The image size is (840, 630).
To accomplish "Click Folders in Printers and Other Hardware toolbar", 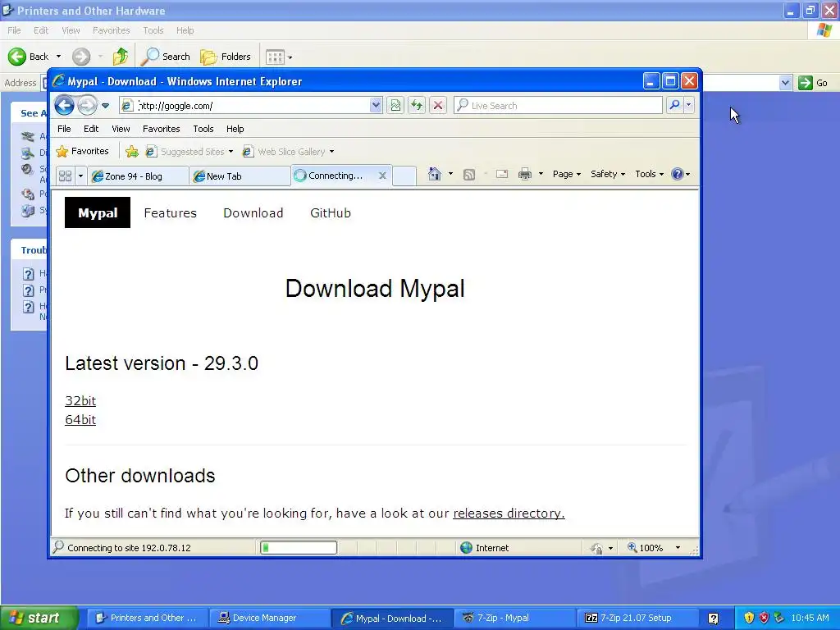I will 226,57.
